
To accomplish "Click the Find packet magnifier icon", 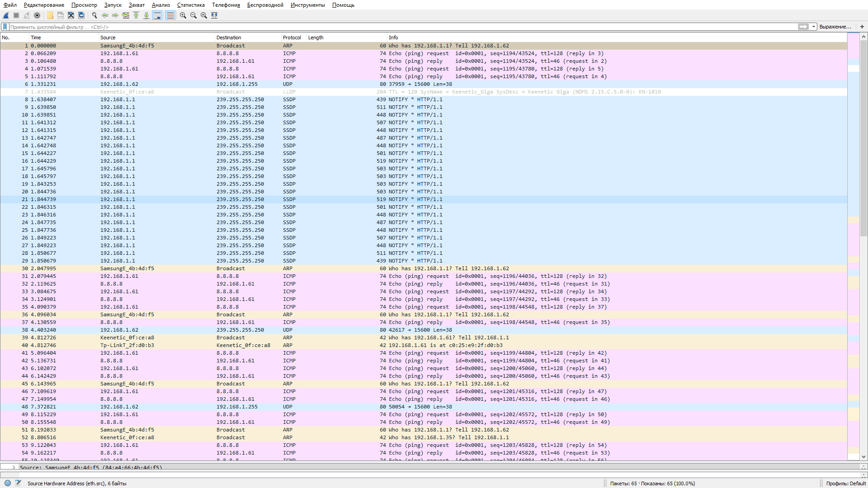I will (x=94, y=15).
